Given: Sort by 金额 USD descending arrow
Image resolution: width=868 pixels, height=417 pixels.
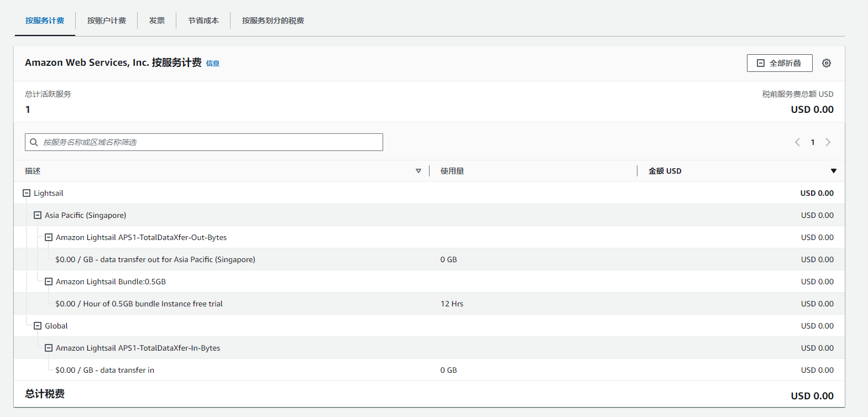Looking at the screenshot, I should pyautogui.click(x=833, y=171).
